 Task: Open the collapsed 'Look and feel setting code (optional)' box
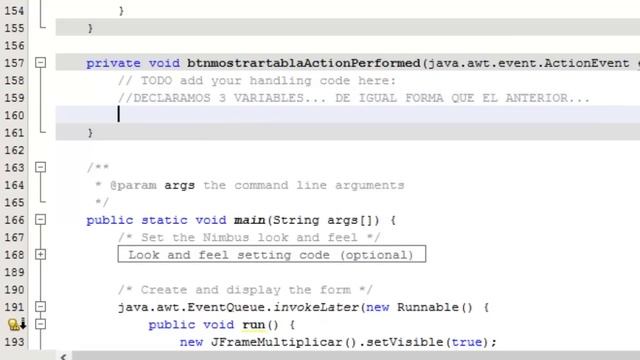(271, 254)
